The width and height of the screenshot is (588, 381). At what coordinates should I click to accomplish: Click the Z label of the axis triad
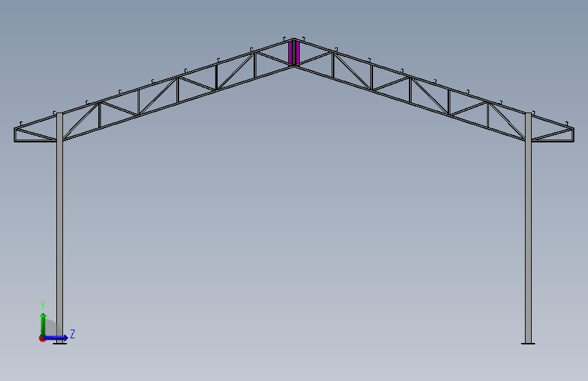point(73,334)
